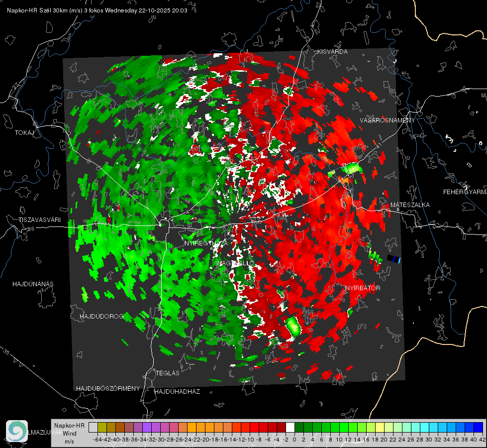The height and width of the screenshot is (448, 487).
Task: Pick the white legend swatch between -2 and 0
Action: tap(290, 428)
